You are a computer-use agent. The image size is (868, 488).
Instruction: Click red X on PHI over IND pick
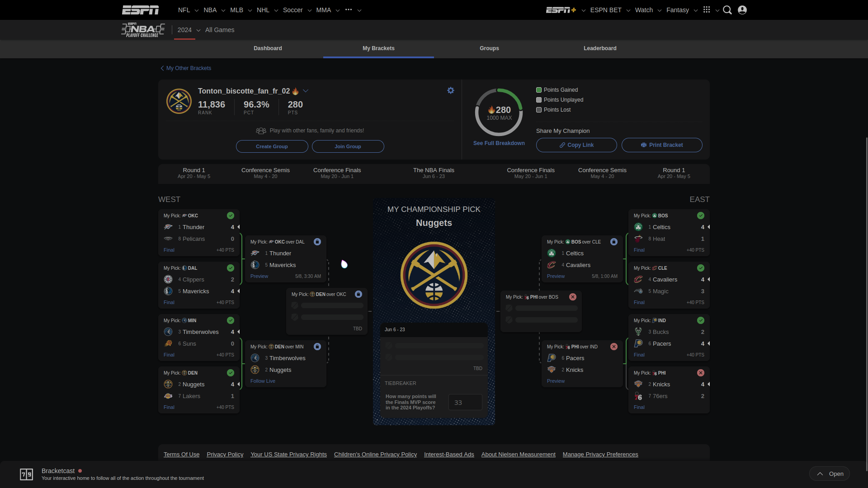click(x=614, y=347)
